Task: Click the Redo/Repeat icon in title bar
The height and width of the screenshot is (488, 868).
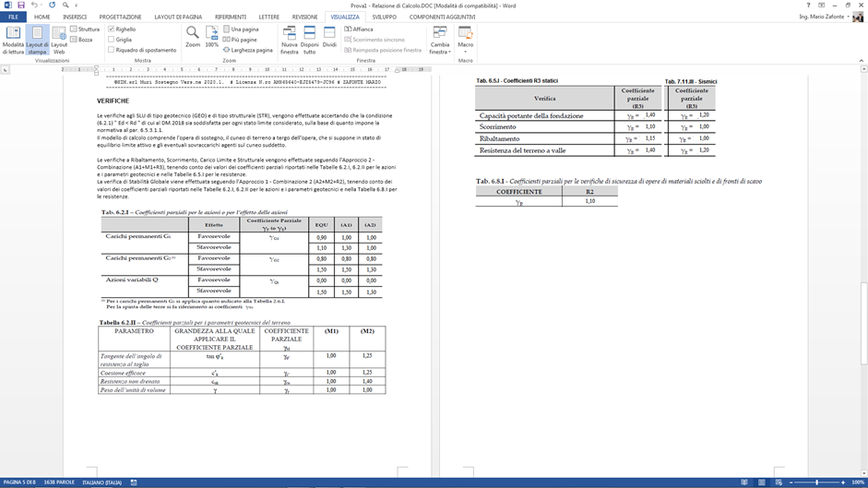Action: click(52, 5)
